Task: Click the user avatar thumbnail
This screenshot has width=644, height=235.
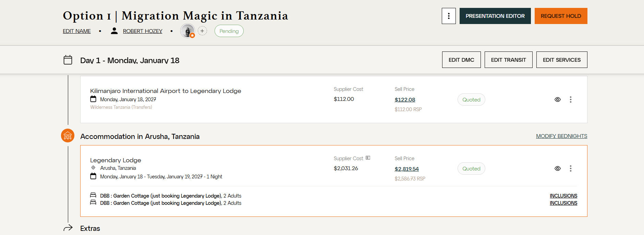Action: pyautogui.click(x=187, y=31)
